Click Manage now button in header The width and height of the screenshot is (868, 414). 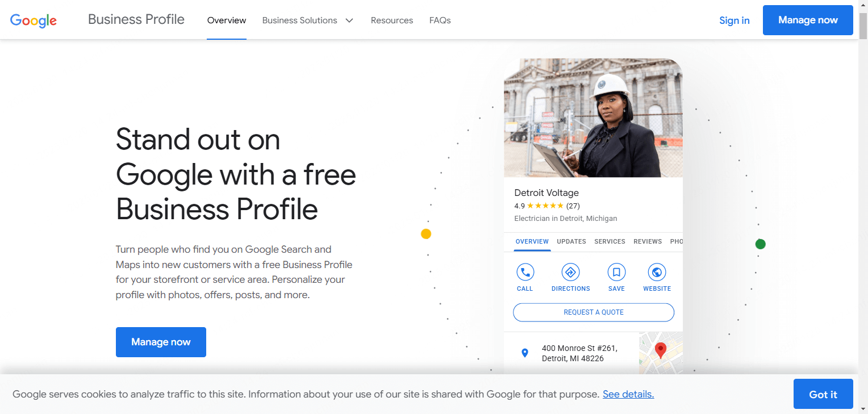coord(808,20)
